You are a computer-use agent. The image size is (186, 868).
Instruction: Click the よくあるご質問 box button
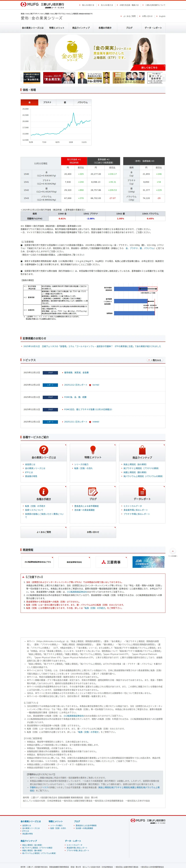44,532
